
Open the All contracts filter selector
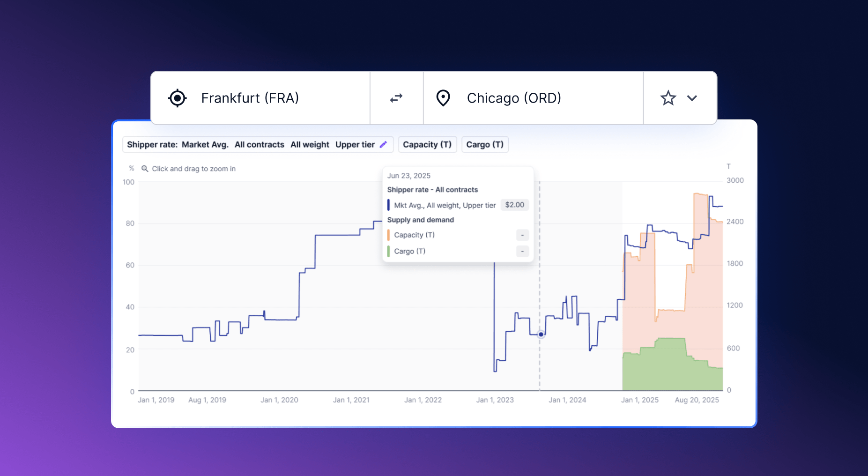pyautogui.click(x=259, y=144)
